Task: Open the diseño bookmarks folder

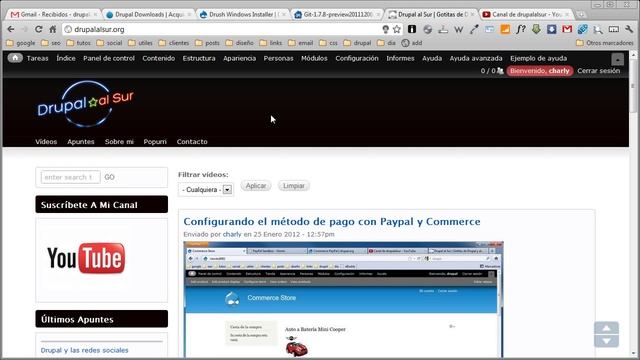Action: [240, 43]
